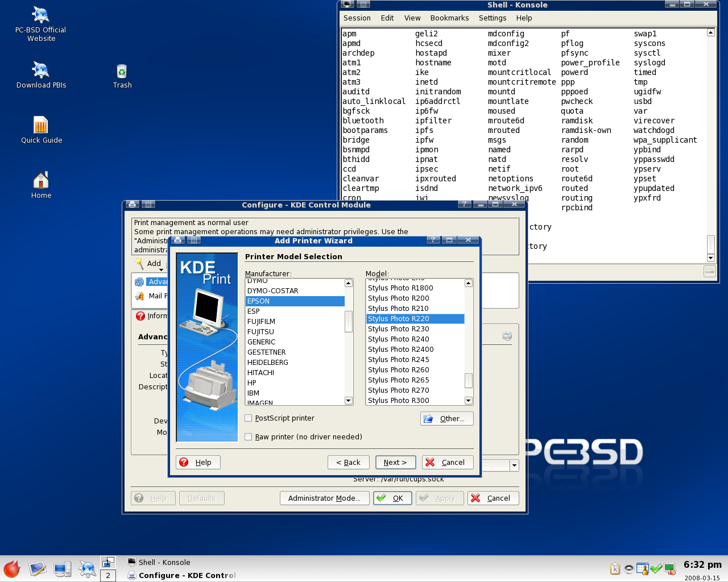Open the Home folder desktop icon
The image size is (728, 582).
[41, 185]
